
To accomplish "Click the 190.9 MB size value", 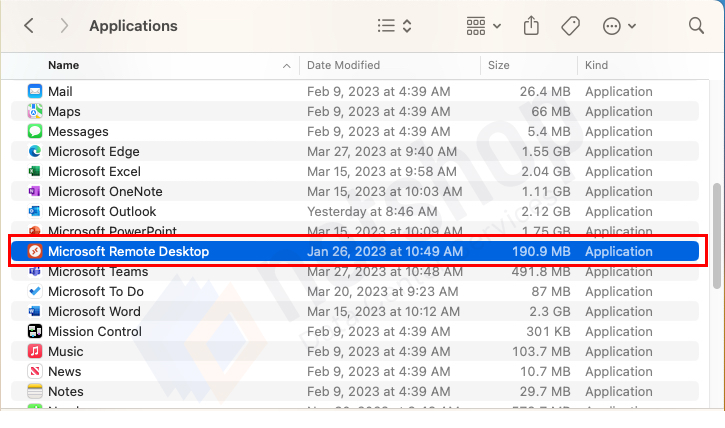I will click(541, 251).
